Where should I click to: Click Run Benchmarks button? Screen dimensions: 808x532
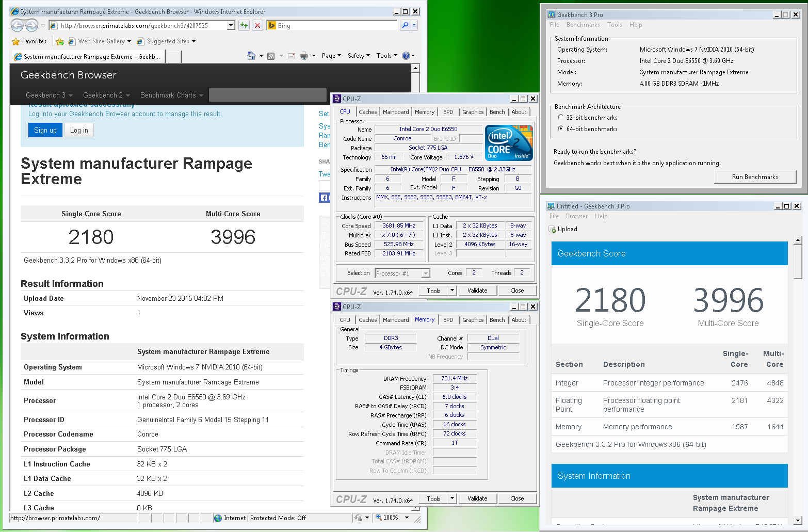coord(755,177)
